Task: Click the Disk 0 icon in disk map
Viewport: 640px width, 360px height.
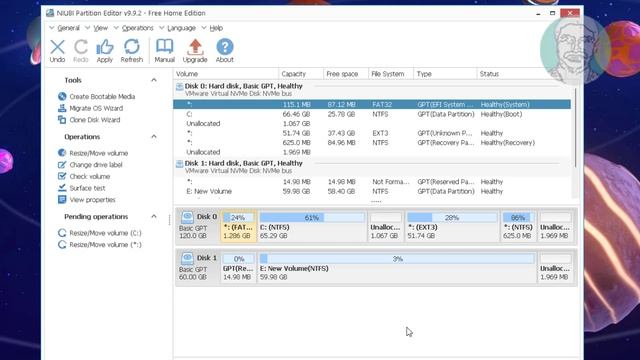Action: point(187,217)
